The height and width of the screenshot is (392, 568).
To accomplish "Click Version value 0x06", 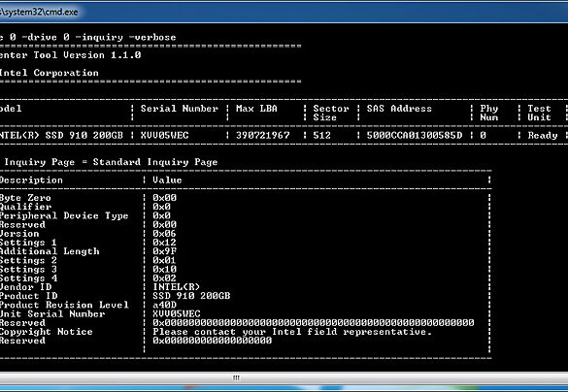I will click(x=164, y=234).
